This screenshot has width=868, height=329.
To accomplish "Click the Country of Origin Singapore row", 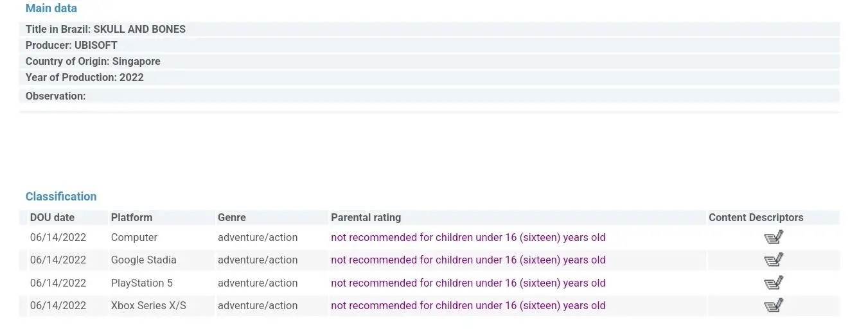I will coord(429,61).
